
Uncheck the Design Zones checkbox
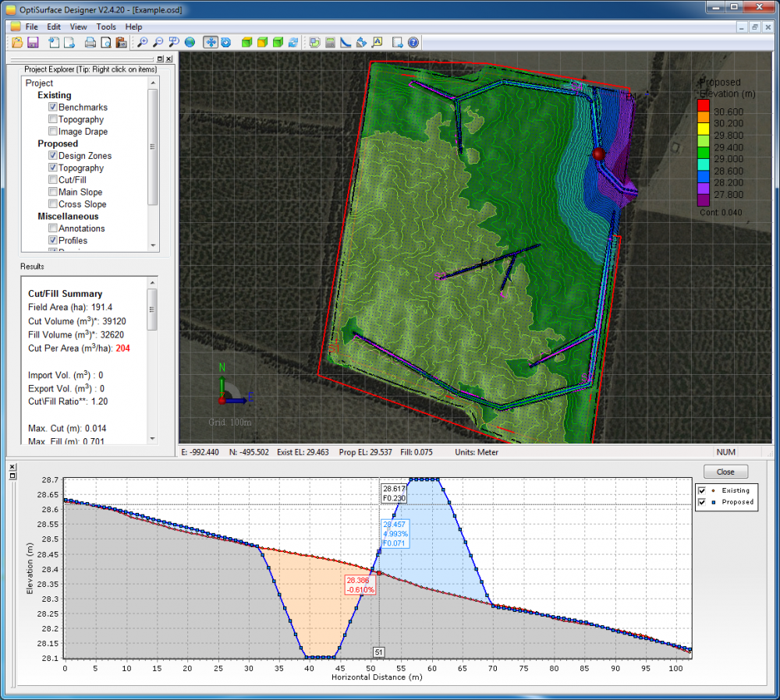(53, 155)
